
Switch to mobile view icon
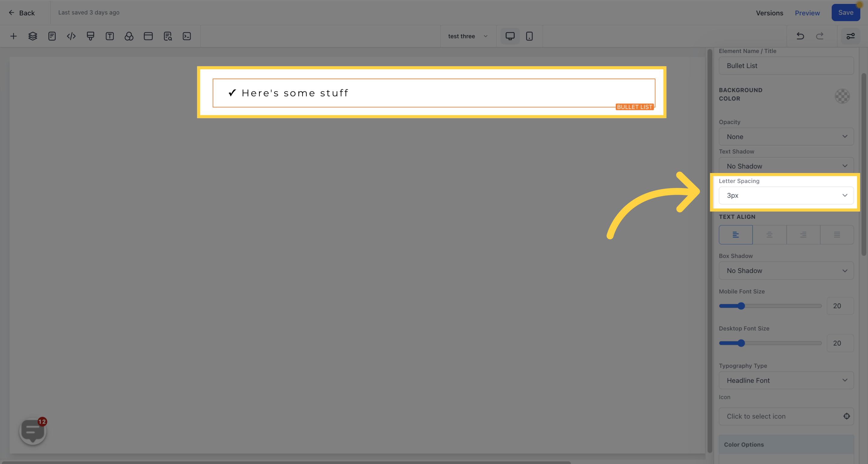pos(529,36)
